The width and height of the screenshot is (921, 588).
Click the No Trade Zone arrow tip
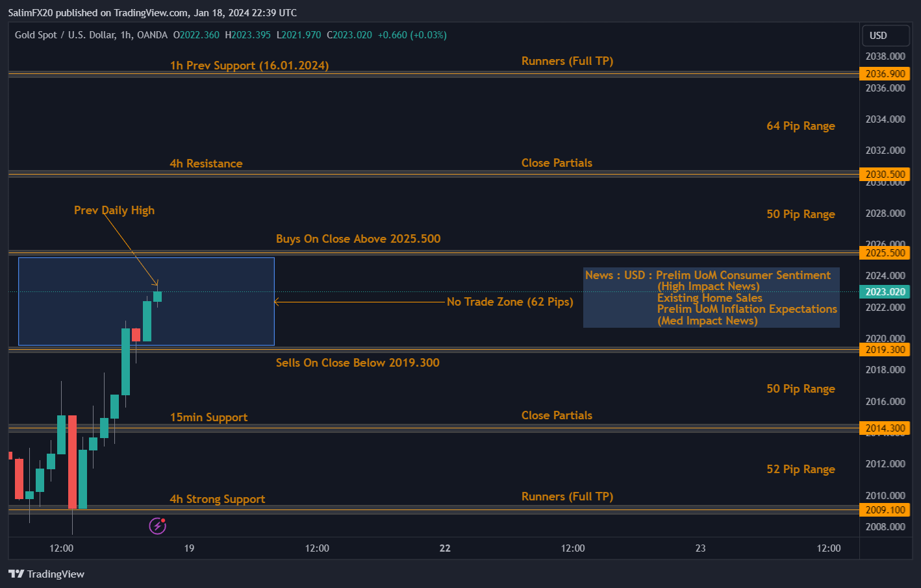point(277,302)
